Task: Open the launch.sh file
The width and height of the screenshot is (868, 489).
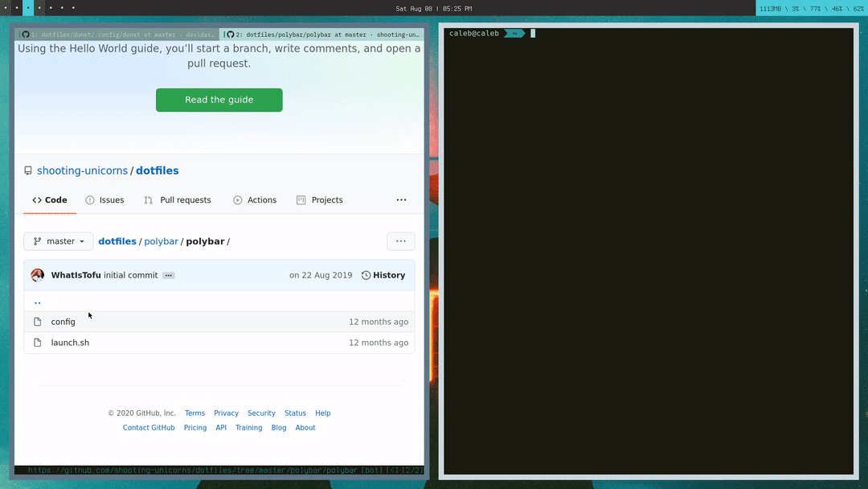Action: pyautogui.click(x=70, y=343)
